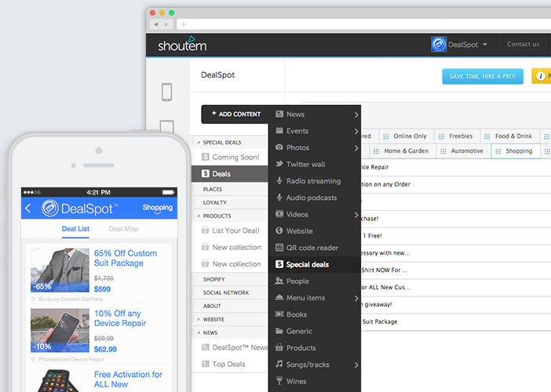Click the Songs/tracks music note icon
Viewport: 551px width, 392px height.
click(279, 364)
